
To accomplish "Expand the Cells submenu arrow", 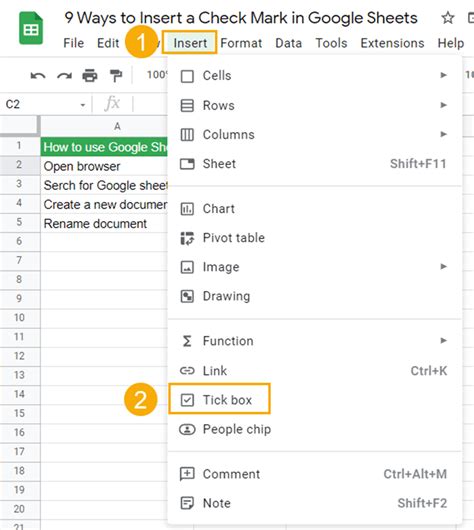I will tap(444, 75).
